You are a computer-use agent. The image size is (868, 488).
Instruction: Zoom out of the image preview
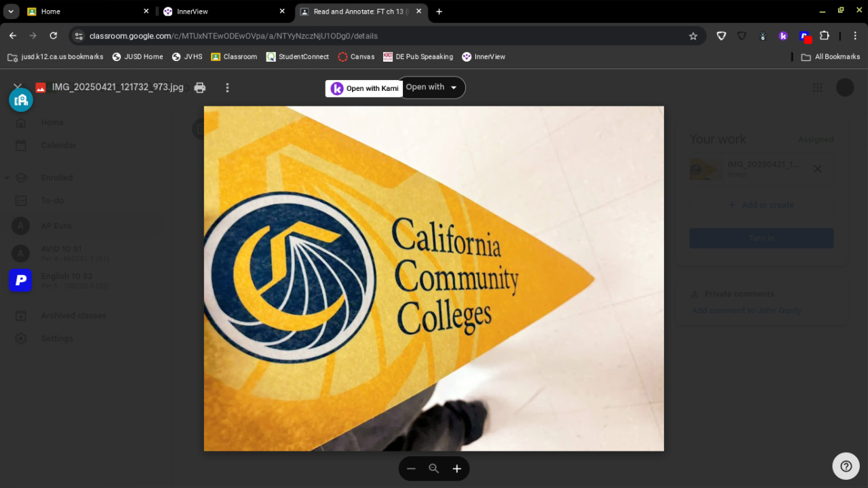tap(411, 468)
